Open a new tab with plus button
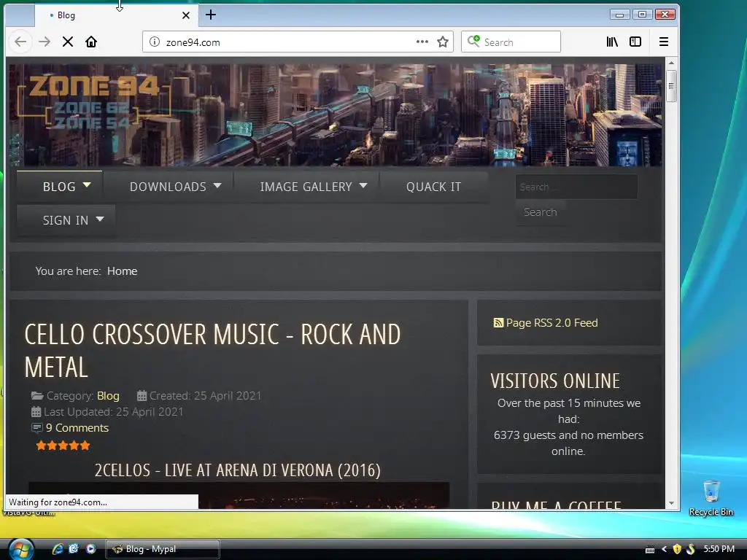Screen dimensions: 747x560 coord(211,15)
